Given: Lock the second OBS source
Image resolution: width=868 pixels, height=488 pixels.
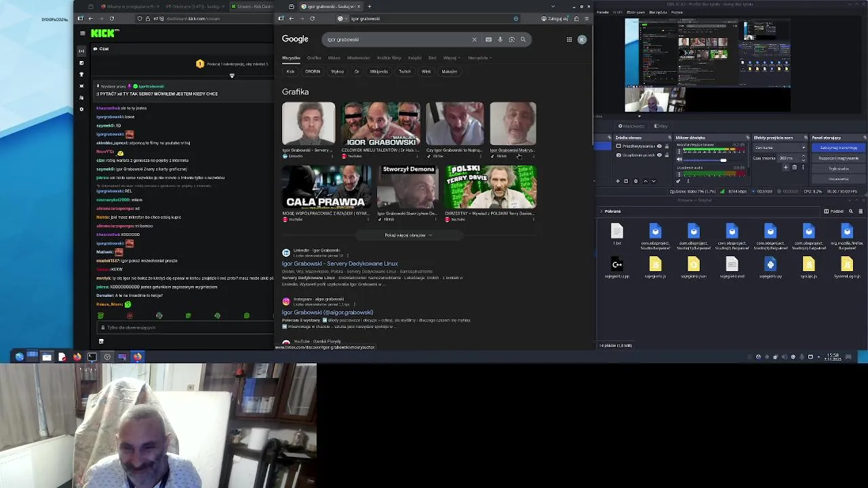Looking at the screenshot, I should coord(667,155).
